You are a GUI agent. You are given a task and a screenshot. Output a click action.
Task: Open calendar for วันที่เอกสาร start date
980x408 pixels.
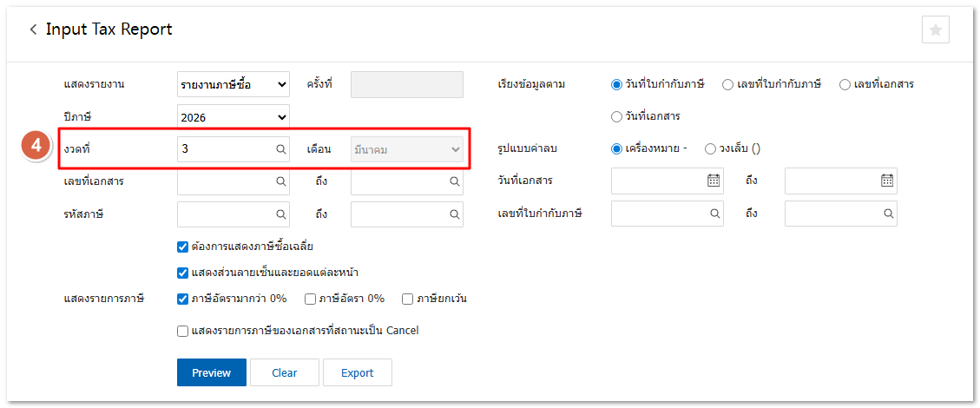click(x=714, y=181)
